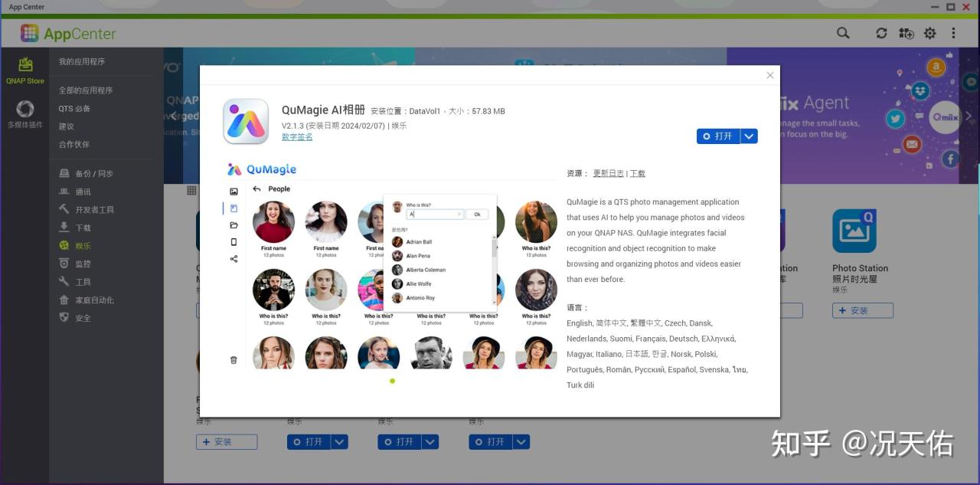
Task: Open manual install icon in header
Action: pos(906,33)
